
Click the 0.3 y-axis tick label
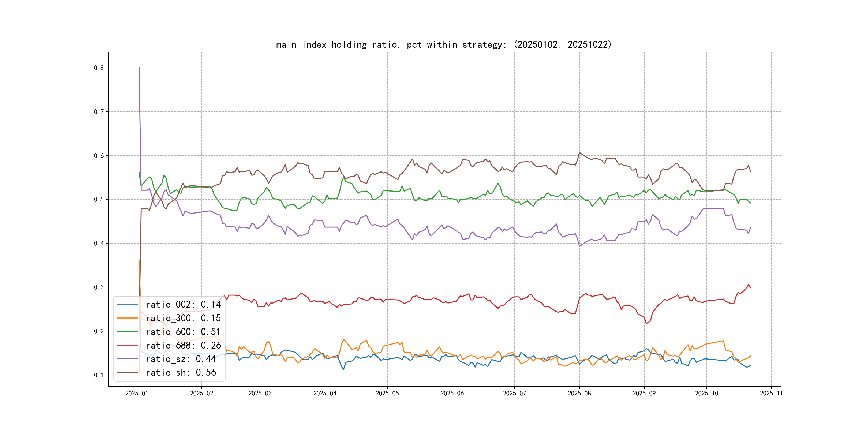[99, 287]
